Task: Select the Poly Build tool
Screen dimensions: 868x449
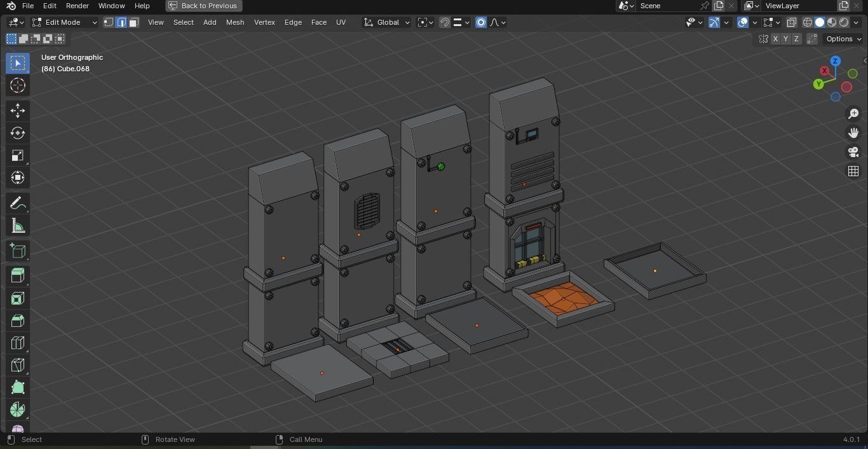Action: 17,387
